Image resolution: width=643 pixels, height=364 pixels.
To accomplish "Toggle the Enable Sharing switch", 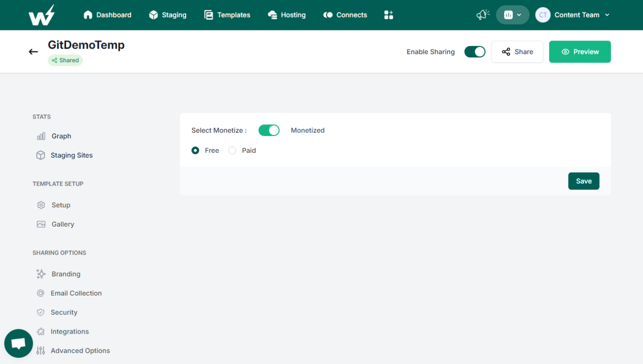I will point(475,52).
